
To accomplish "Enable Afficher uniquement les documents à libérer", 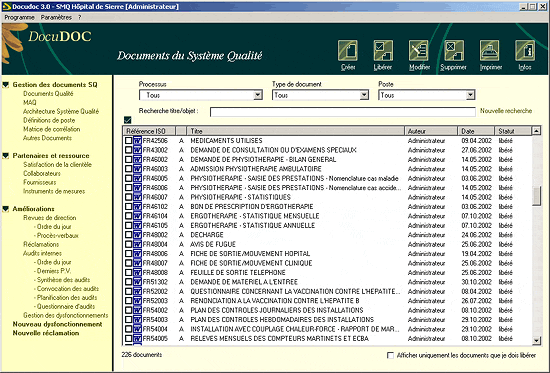I will [x=390, y=355].
